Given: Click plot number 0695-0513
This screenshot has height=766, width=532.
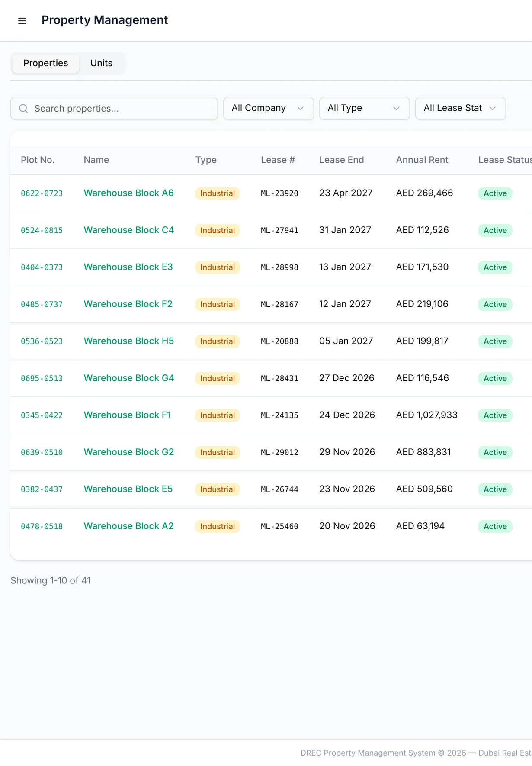Looking at the screenshot, I should [42, 378].
